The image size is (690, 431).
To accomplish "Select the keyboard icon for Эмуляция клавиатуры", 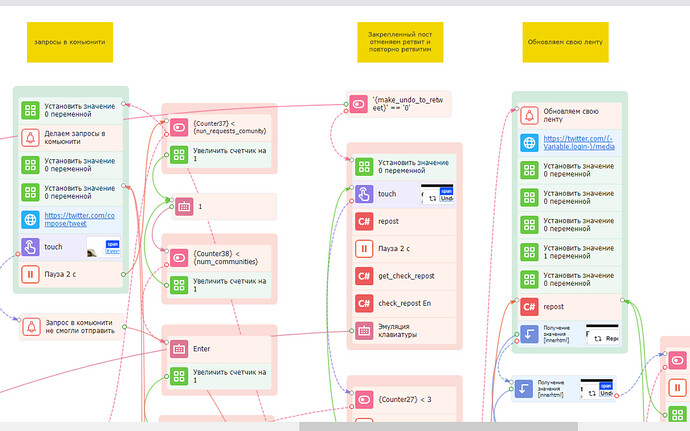I will (x=364, y=331).
